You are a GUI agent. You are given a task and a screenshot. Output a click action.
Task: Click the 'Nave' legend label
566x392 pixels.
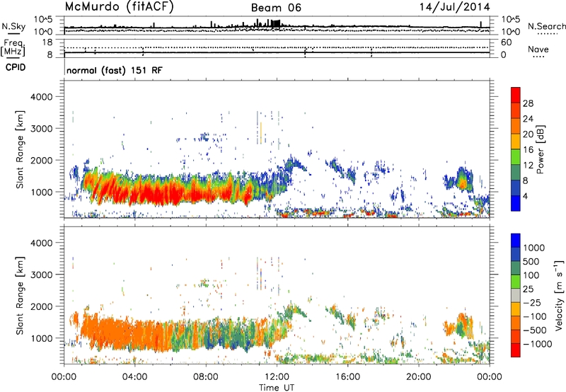[x=538, y=50]
